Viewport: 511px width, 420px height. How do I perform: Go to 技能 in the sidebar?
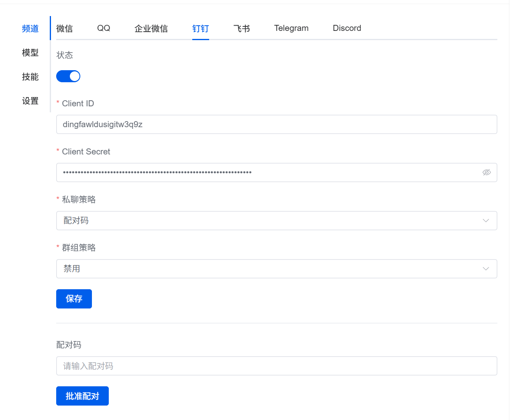[x=30, y=77]
